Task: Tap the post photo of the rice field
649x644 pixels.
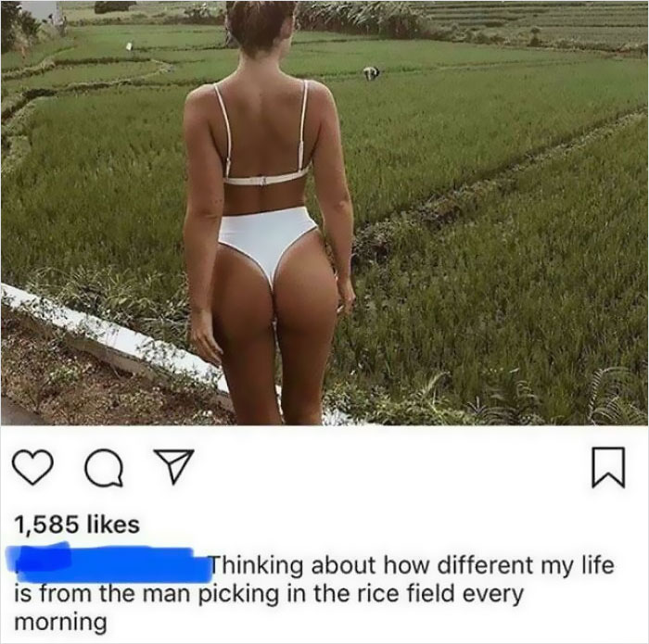Action: 324,213
